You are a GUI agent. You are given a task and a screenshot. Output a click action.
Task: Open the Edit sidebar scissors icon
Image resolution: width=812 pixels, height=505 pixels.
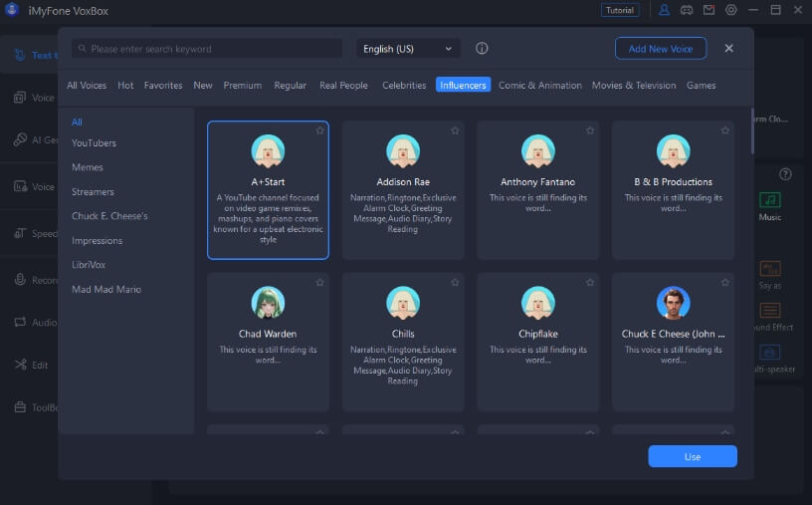tap(20, 365)
